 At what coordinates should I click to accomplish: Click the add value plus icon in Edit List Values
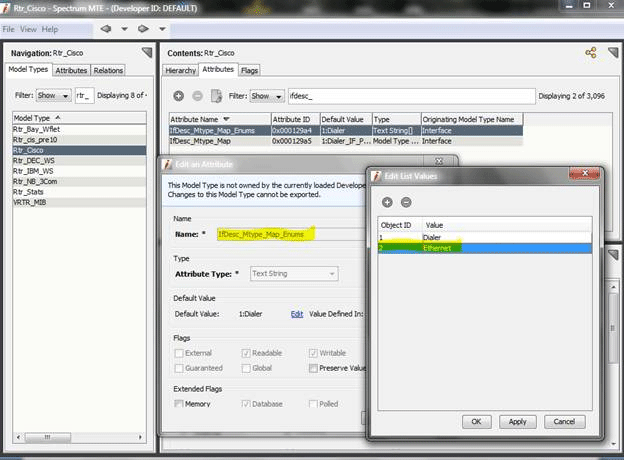tap(388, 203)
